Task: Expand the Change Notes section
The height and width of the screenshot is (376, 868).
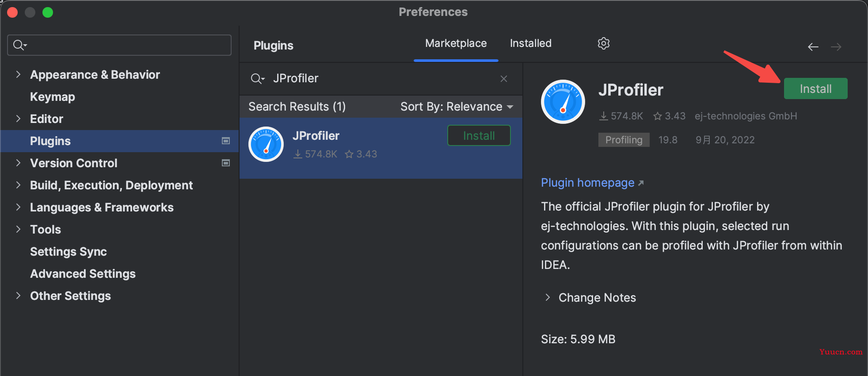Action: pos(548,297)
